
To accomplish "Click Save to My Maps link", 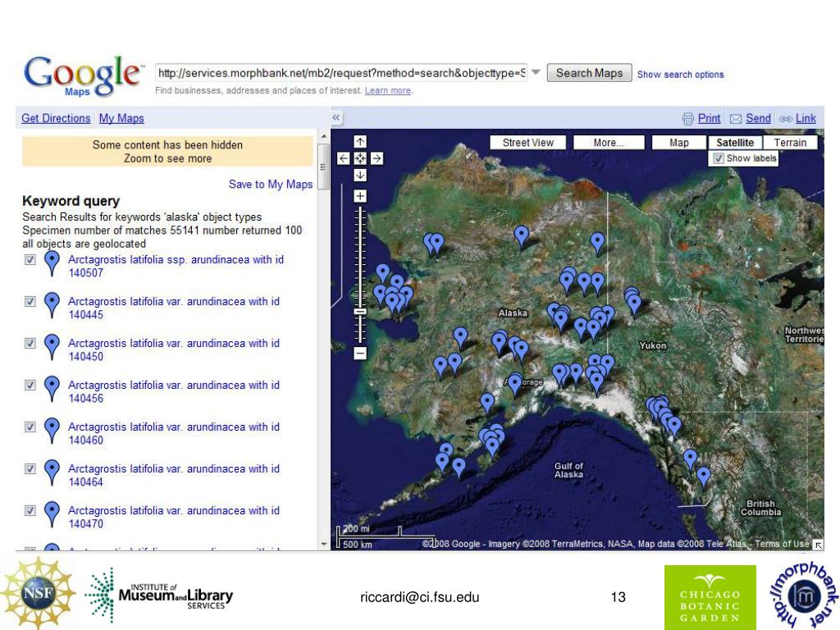I will [271, 185].
